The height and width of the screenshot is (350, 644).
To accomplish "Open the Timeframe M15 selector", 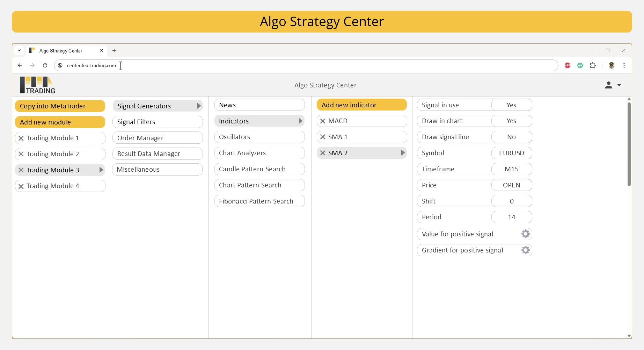I will tap(512, 169).
